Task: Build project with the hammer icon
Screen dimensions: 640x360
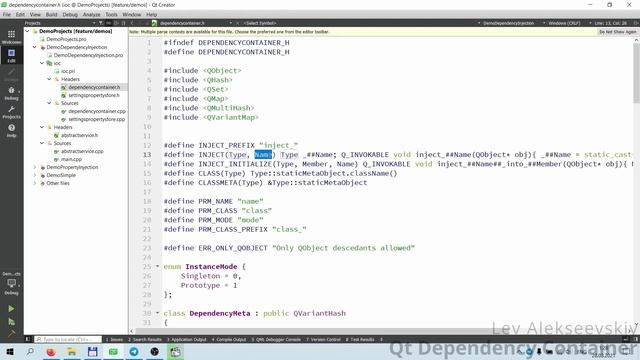Action: (11, 333)
